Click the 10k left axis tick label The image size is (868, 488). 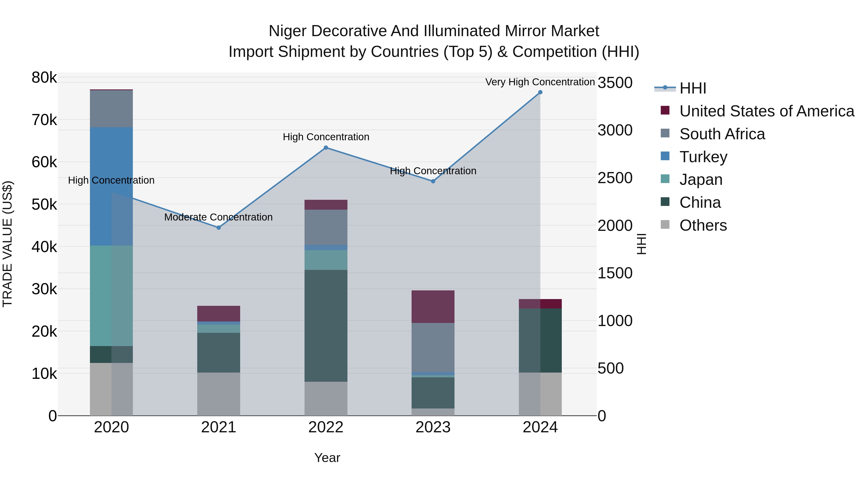pos(44,374)
